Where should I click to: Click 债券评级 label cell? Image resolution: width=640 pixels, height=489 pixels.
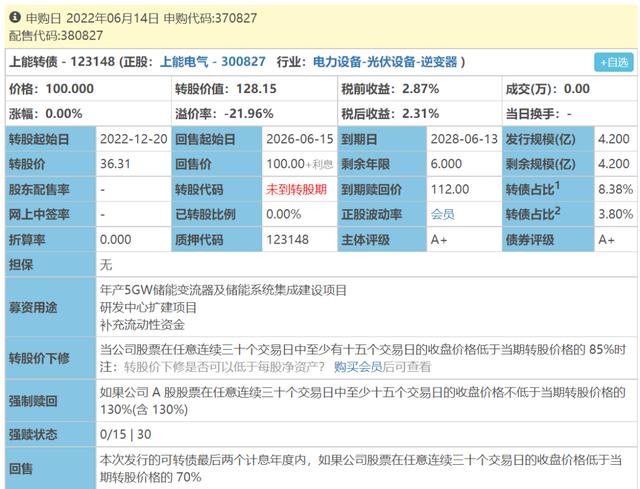pyautogui.click(x=548, y=240)
